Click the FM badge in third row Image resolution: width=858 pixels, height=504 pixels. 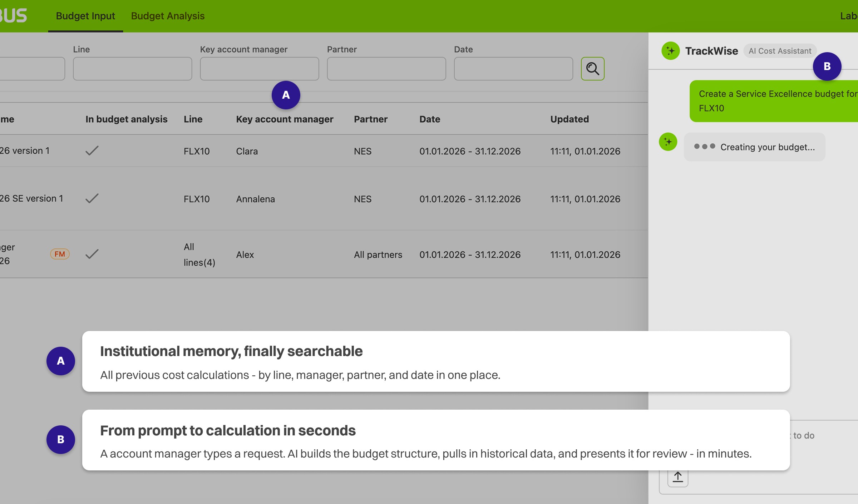(60, 254)
